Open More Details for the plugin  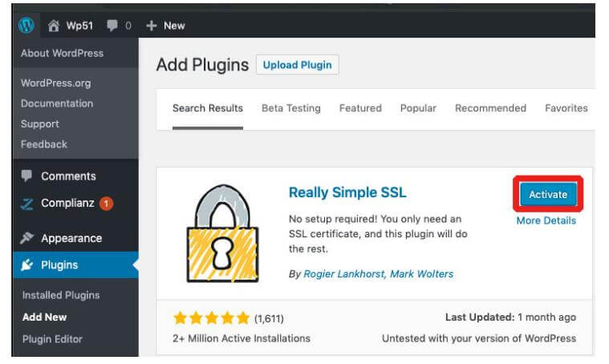tap(546, 220)
